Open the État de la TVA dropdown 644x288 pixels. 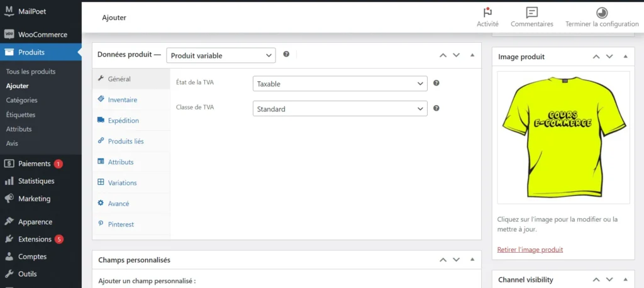[340, 84]
